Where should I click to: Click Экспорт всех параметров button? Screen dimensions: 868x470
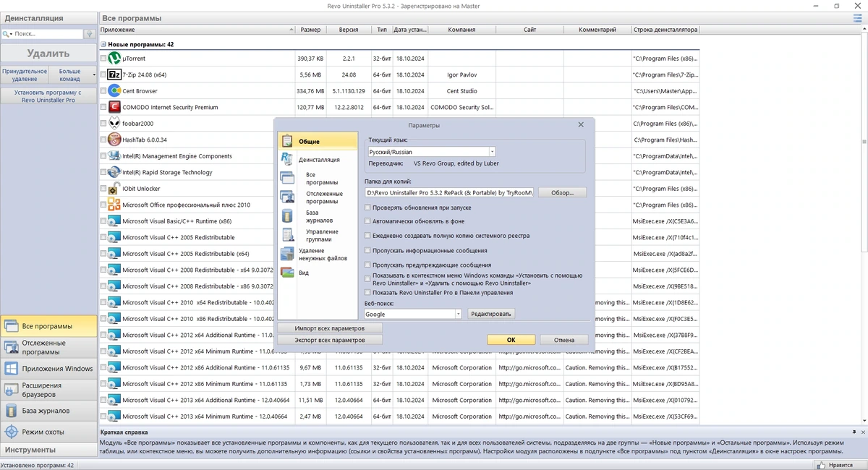pyautogui.click(x=330, y=339)
